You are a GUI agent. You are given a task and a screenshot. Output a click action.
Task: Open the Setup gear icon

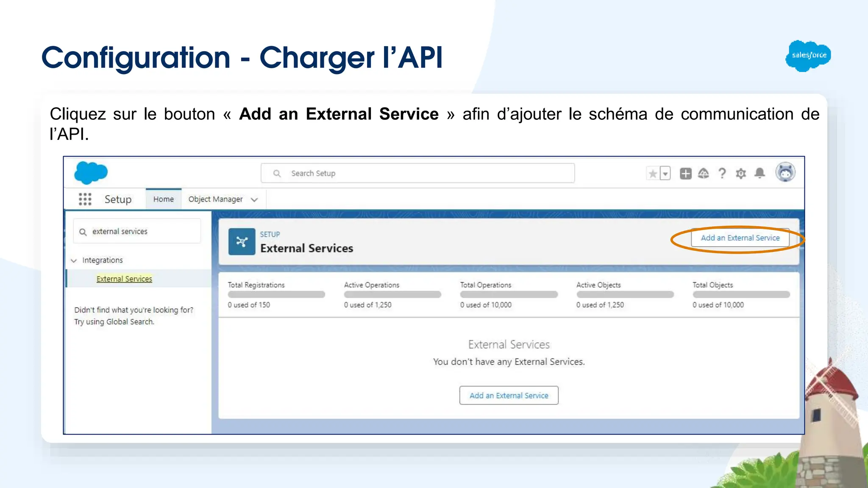pyautogui.click(x=741, y=173)
